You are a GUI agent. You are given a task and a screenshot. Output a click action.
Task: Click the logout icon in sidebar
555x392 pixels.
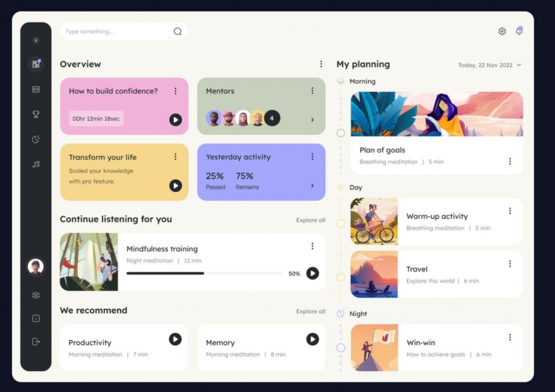point(36,341)
